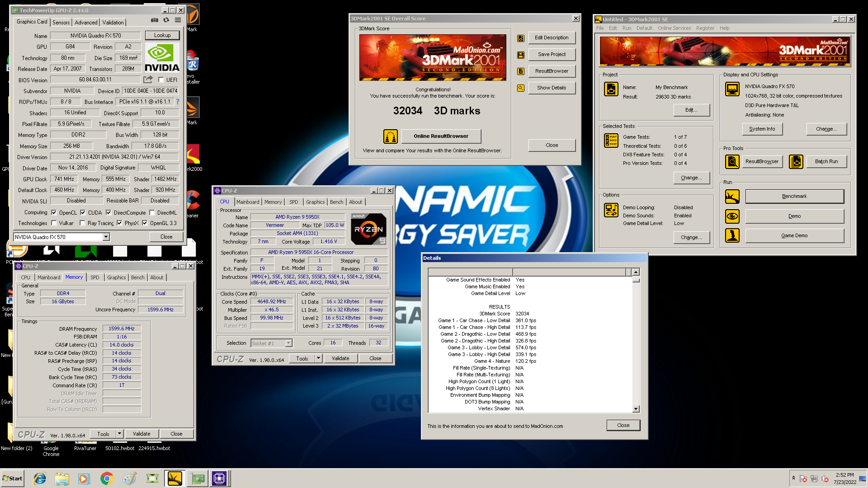Click the CPU-Z taskbar icon
868x488 pixels.
coord(219,479)
